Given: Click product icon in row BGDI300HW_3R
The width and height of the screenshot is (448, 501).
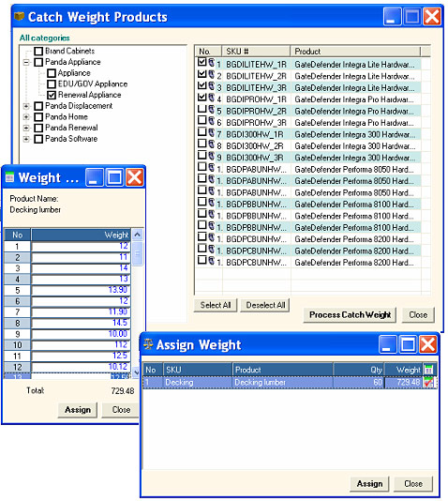Looking at the screenshot, I should coord(211,156).
